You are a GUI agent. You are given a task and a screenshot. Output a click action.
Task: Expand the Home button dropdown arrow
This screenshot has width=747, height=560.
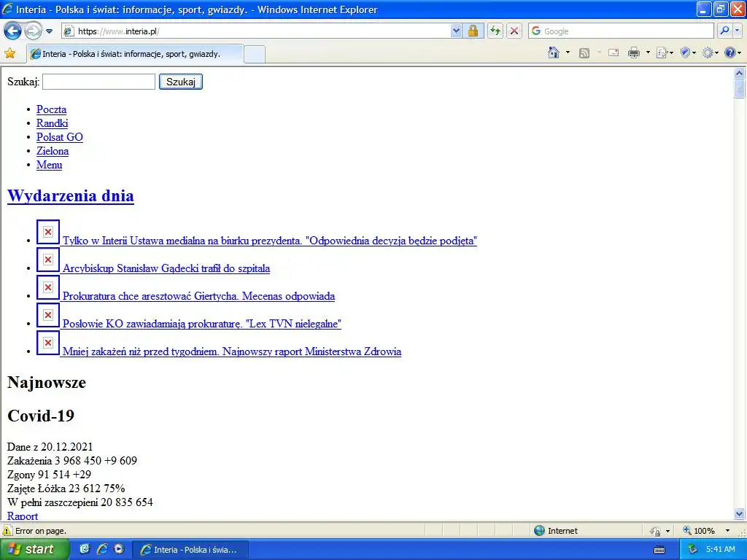point(568,52)
